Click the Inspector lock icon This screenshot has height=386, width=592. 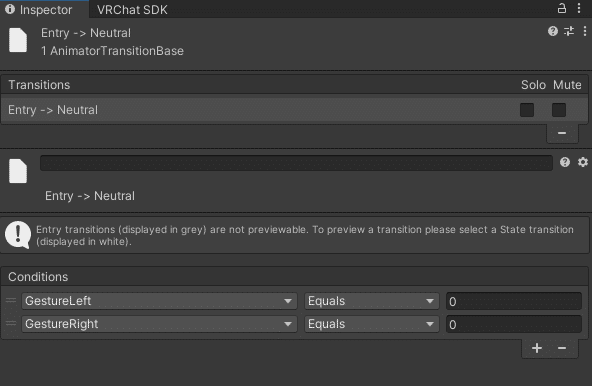(561, 8)
